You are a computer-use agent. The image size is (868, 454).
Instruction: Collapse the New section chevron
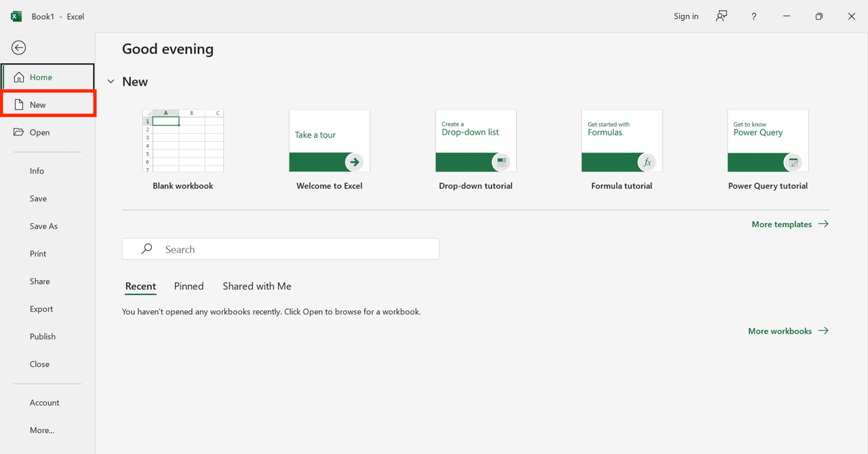pos(111,81)
